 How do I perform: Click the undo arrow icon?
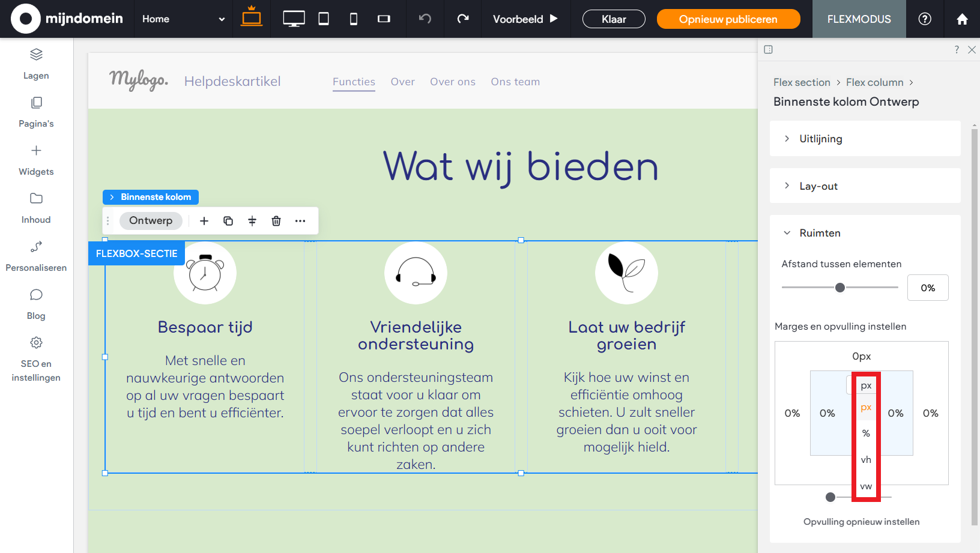425,19
